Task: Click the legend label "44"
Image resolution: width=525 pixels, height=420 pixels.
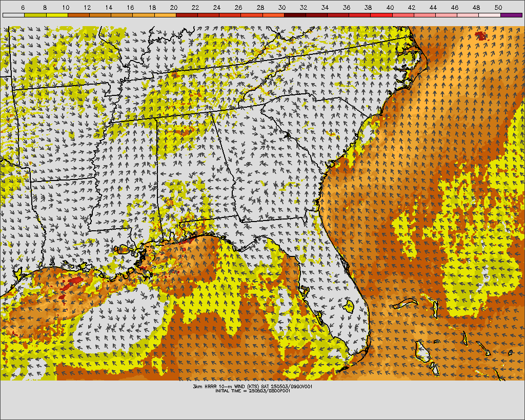Action: coord(433,7)
